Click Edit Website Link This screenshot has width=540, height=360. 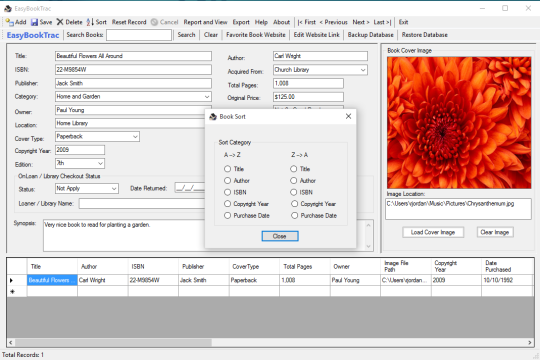click(x=316, y=35)
